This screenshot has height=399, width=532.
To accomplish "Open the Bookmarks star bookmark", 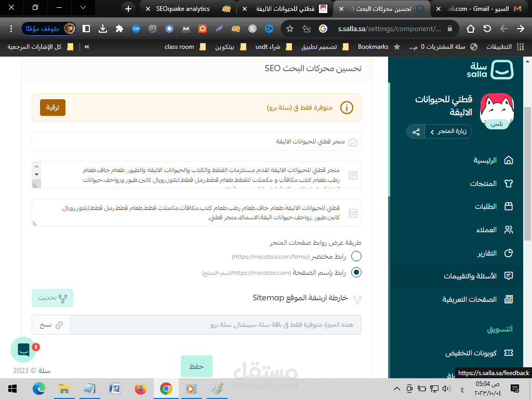I will [x=379, y=47].
